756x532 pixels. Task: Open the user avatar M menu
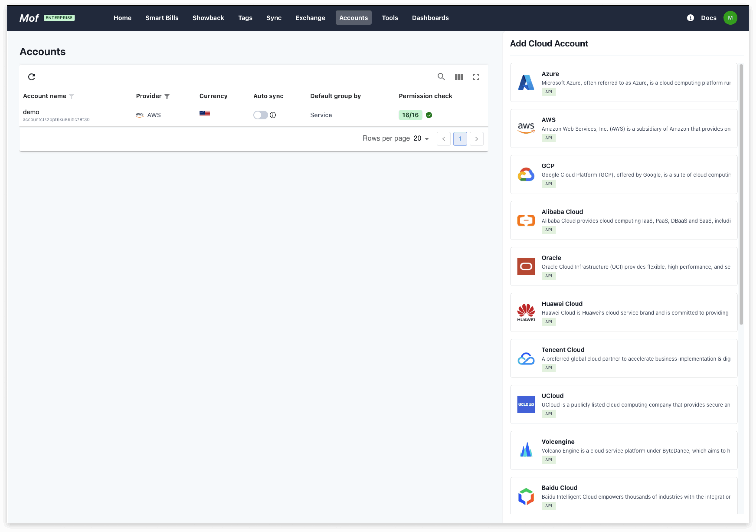(730, 18)
